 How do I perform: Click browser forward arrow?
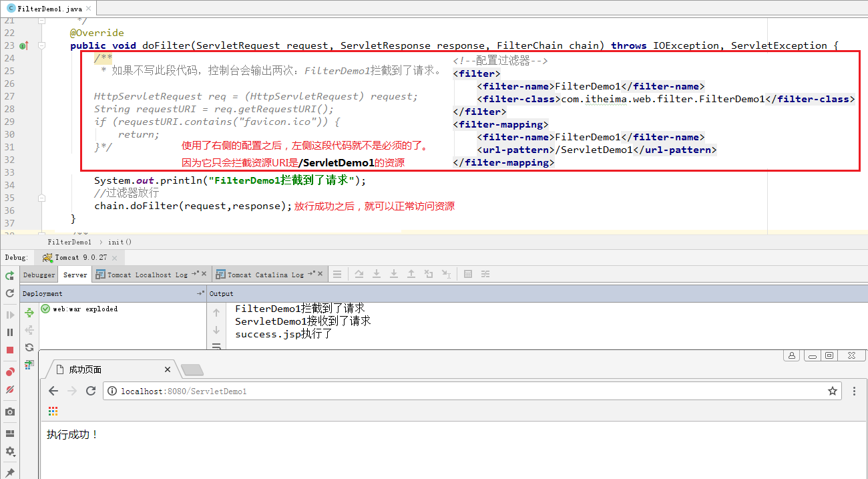pyautogui.click(x=72, y=391)
